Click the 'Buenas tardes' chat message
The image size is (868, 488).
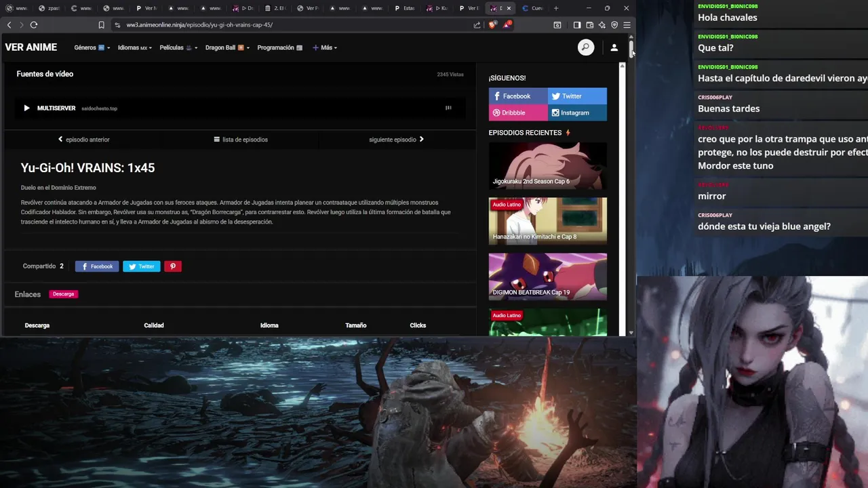pos(729,108)
